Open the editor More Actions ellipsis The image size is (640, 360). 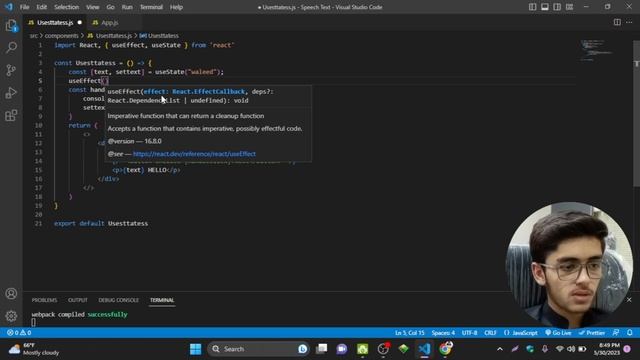point(629,22)
